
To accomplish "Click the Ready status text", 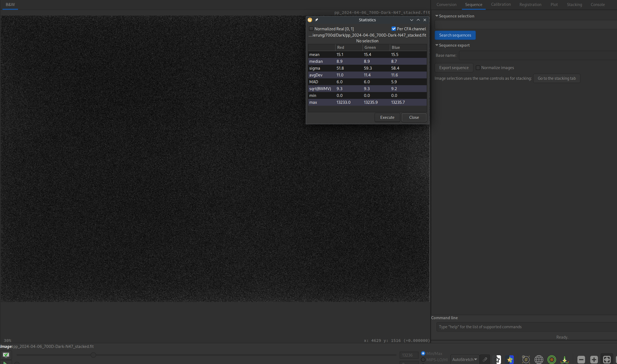I will pyautogui.click(x=562, y=337).
